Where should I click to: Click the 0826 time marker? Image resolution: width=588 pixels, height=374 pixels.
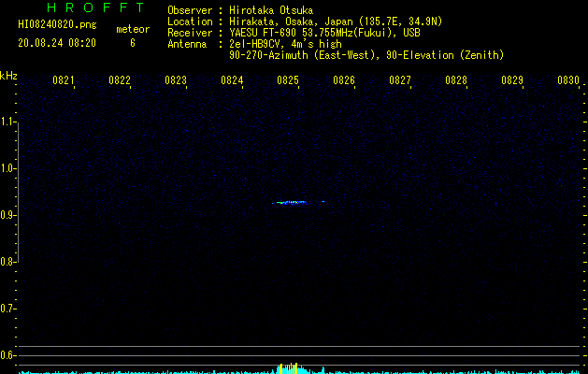click(x=343, y=80)
